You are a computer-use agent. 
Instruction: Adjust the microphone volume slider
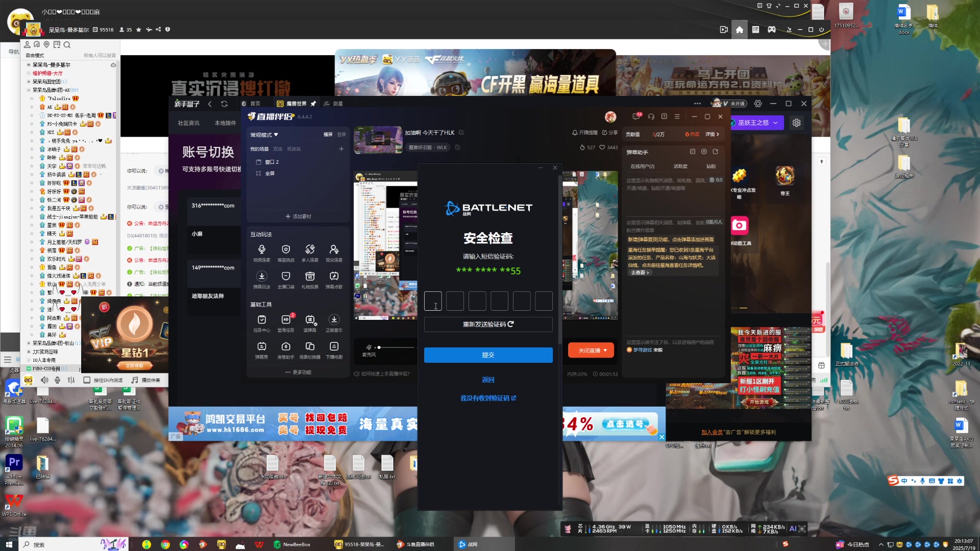[x=396, y=347]
